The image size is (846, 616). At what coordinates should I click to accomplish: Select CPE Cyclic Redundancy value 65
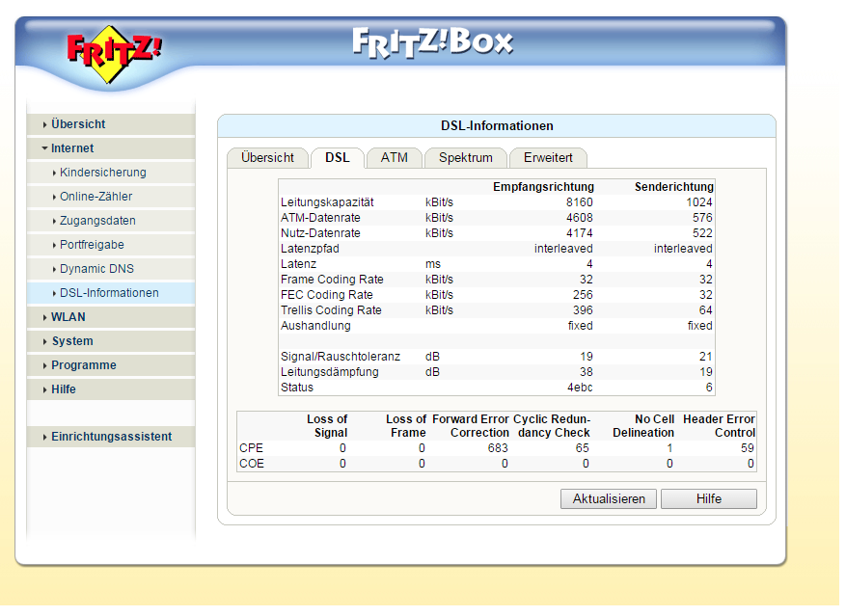582,449
